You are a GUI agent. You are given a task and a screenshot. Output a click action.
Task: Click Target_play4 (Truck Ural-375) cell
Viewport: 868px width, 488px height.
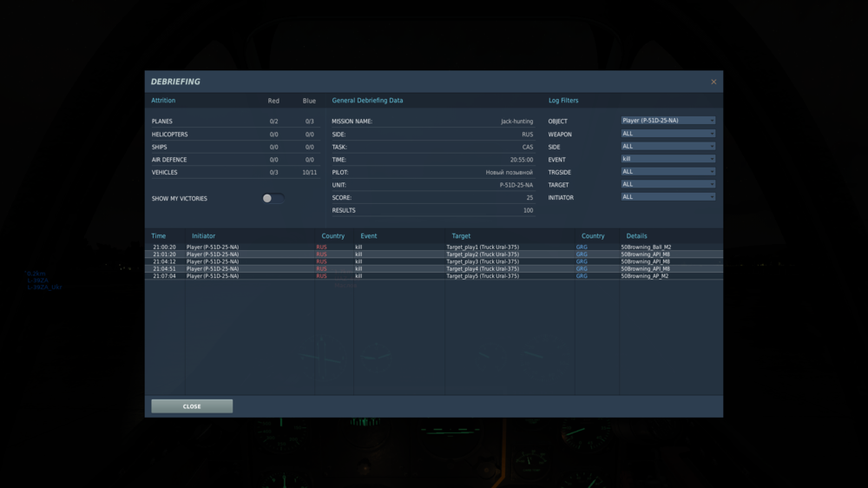click(483, 268)
